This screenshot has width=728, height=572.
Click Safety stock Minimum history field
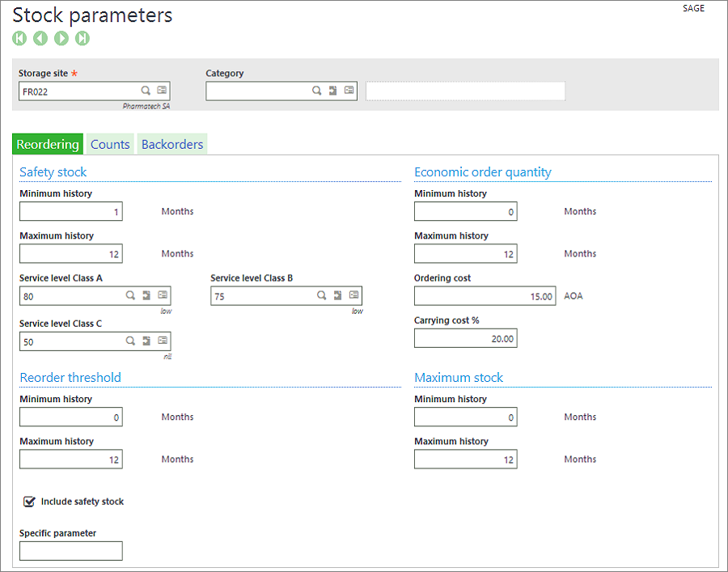[71, 211]
